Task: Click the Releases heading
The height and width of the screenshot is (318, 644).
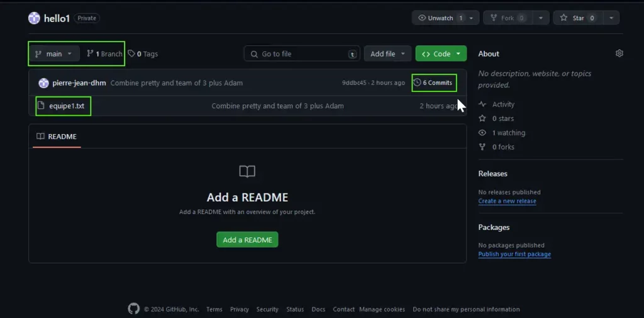Action: (x=493, y=174)
